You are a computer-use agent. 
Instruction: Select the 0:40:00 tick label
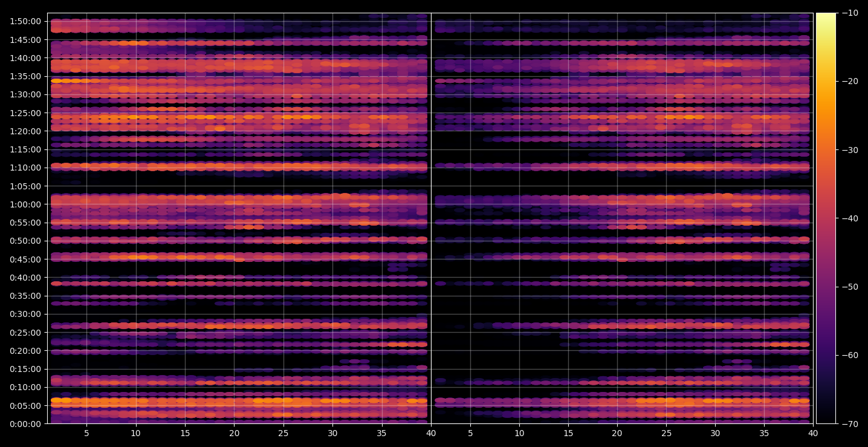point(25,278)
